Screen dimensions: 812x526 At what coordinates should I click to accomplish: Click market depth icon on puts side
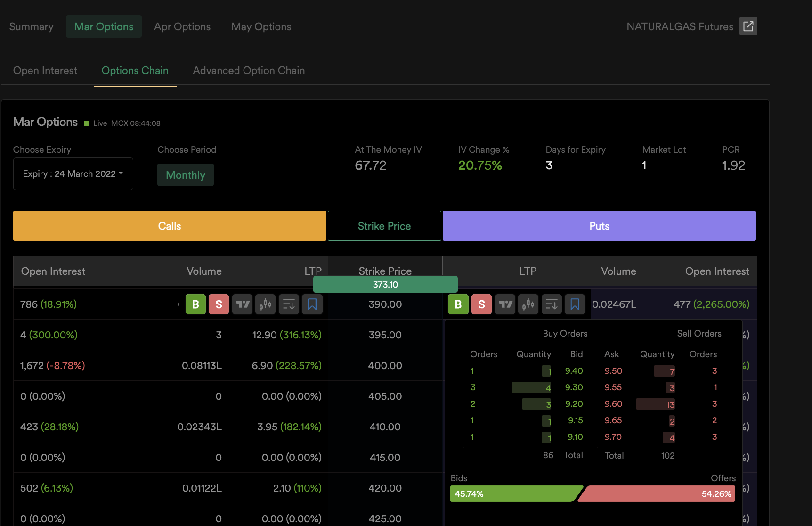pos(552,304)
